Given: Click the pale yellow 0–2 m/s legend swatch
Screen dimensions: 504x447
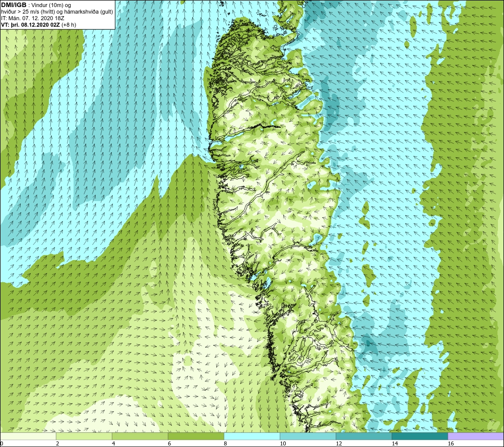Looking at the screenshot, I should tap(28, 436).
